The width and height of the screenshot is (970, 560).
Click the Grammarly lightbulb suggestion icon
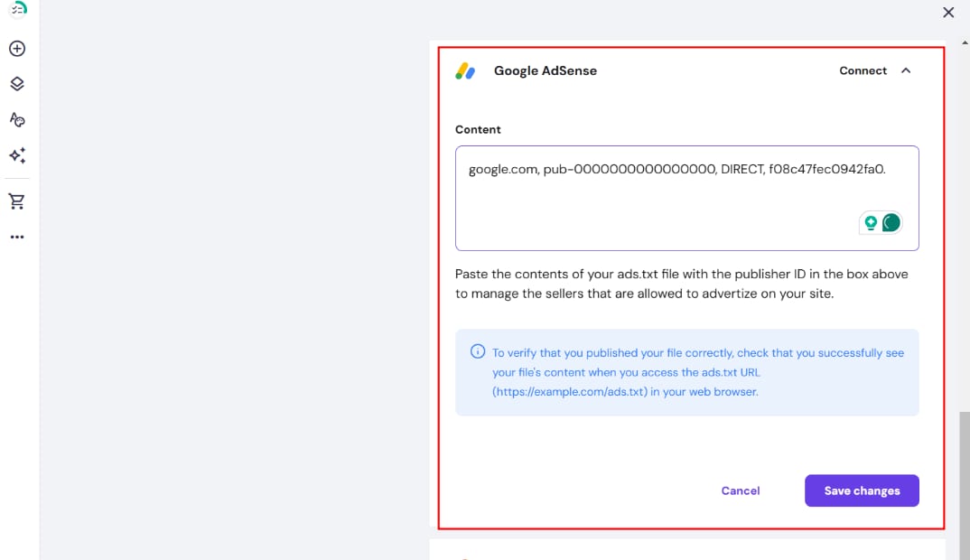871,222
